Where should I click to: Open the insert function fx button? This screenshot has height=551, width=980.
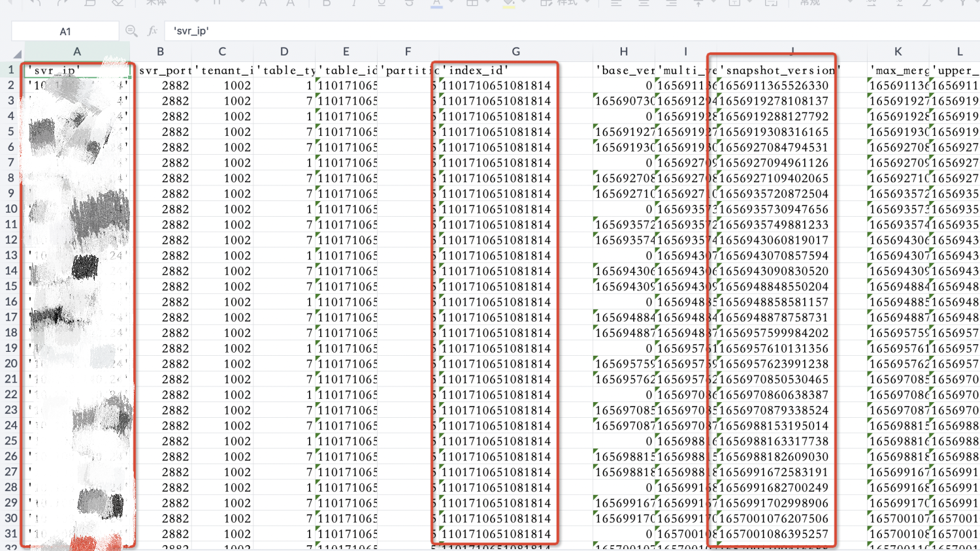tap(153, 31)
